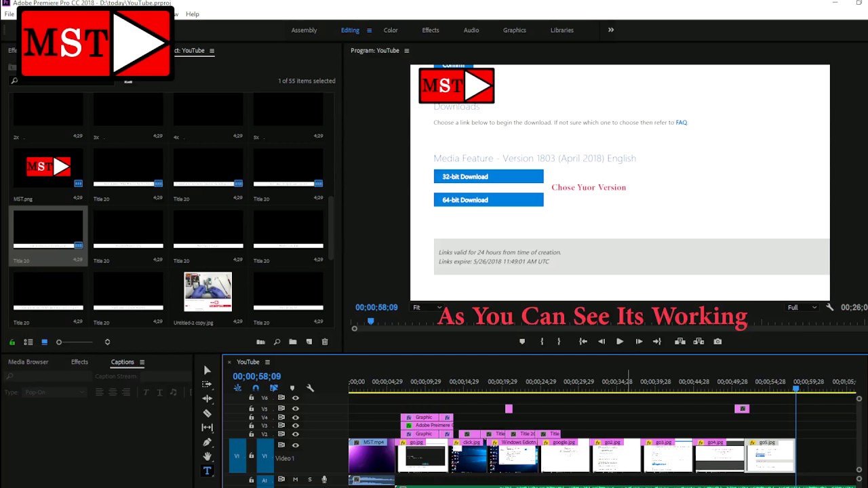Switch to Audio workspace
Image resolution: width=868 pixels, height=488 pixels.
(471, 30)
